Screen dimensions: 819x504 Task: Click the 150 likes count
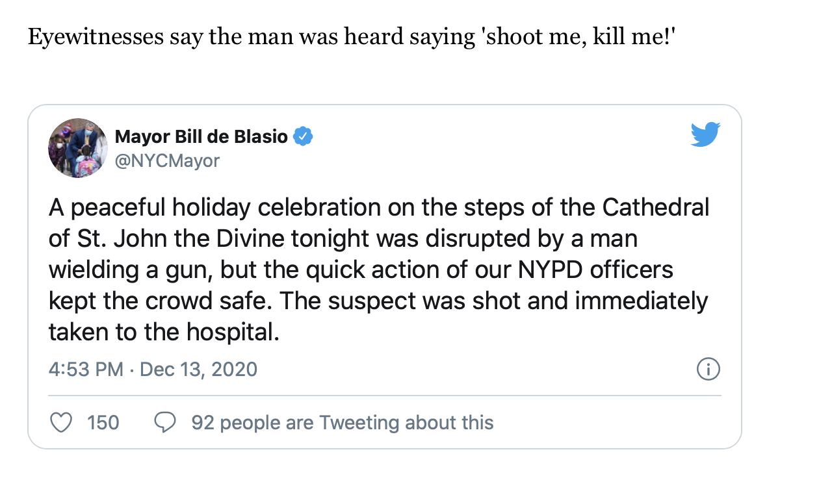pos(103,423)
